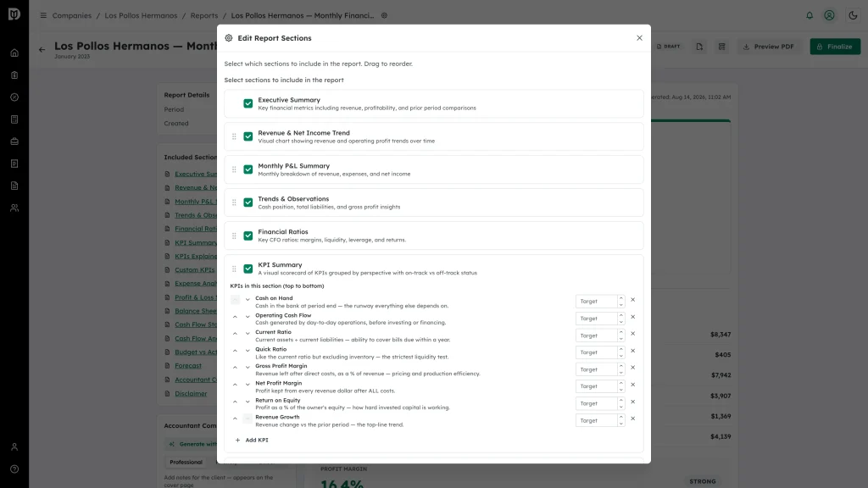Screen dimensions: 868x488
Task: Remove Gross Profit Margin KPI
Action: [632, 368]
